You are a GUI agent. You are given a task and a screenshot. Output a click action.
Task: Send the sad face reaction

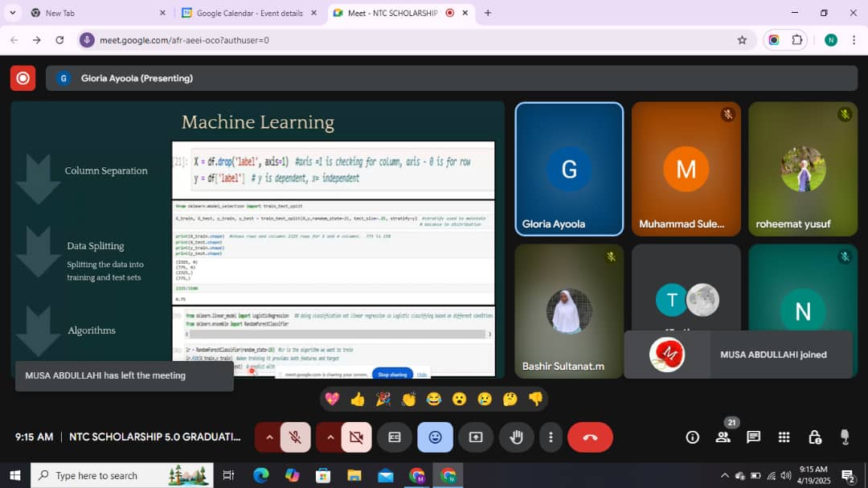click(x=485, y=399)
